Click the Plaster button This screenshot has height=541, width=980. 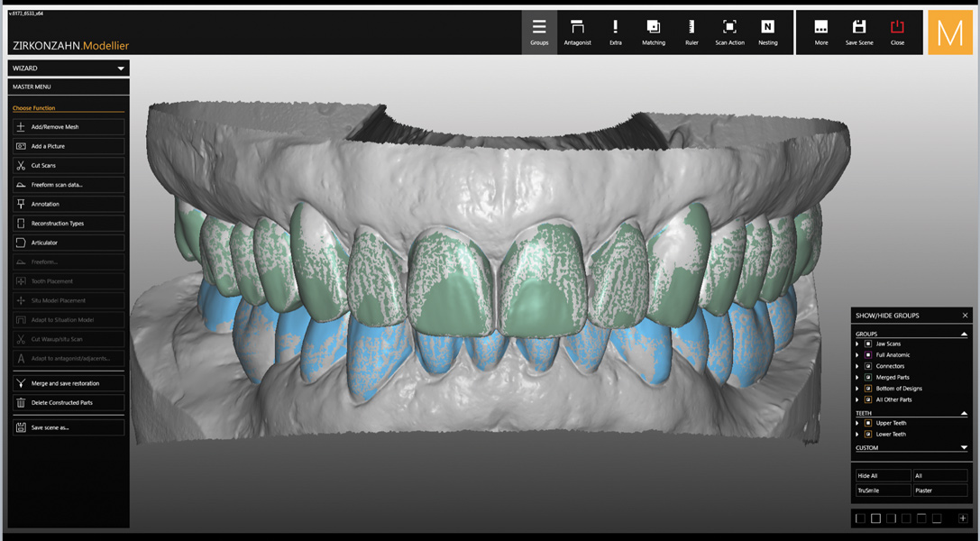[x=939, y=491]
